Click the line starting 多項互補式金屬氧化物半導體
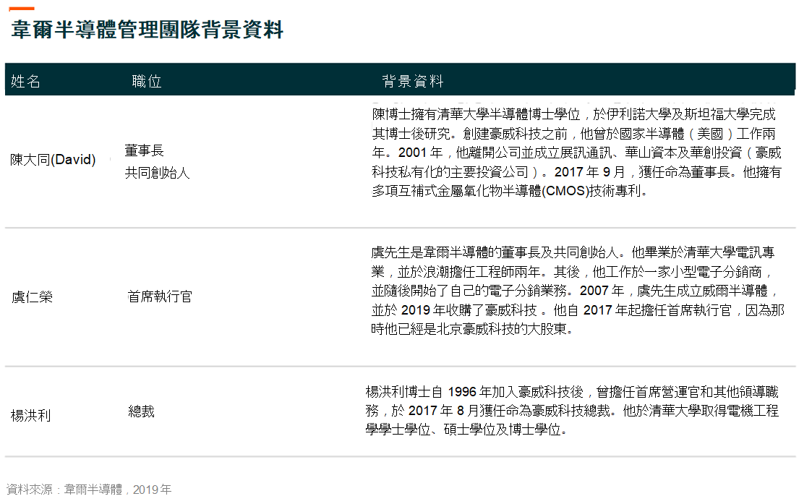The height and width of the screenshot is (504, 812). (x=510, y=191)
